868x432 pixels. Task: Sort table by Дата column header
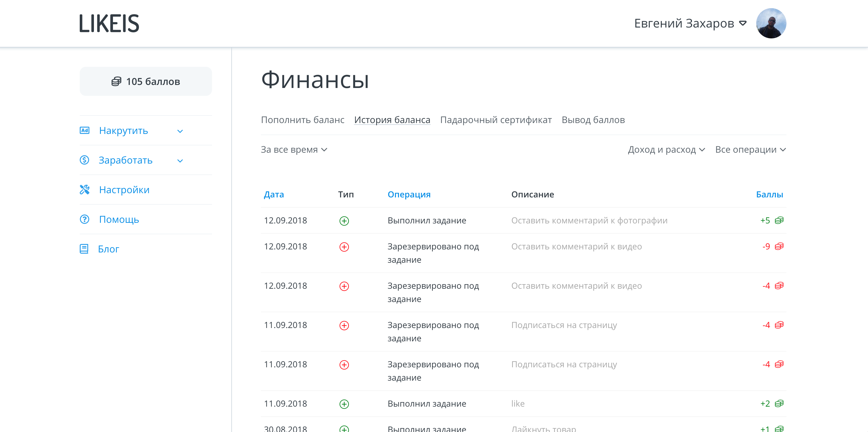[x=274, y=194]
